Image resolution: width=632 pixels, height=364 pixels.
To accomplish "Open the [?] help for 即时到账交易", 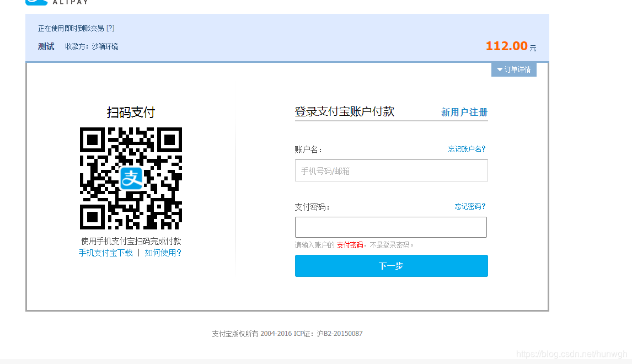I will 110,28.
